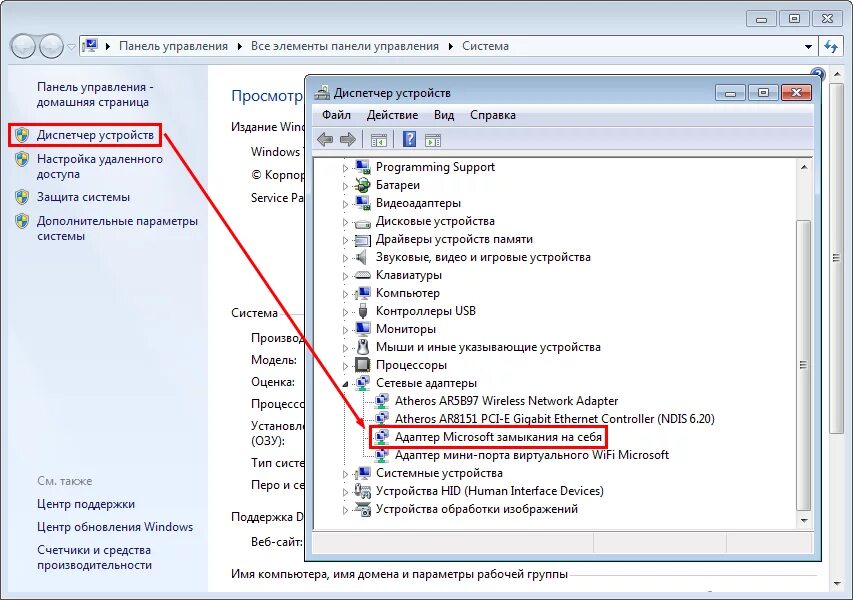Click the speaker icon for Звуковые устройства
The height and width of the screenshot is (600, 853).
click(x=361, y=257)
